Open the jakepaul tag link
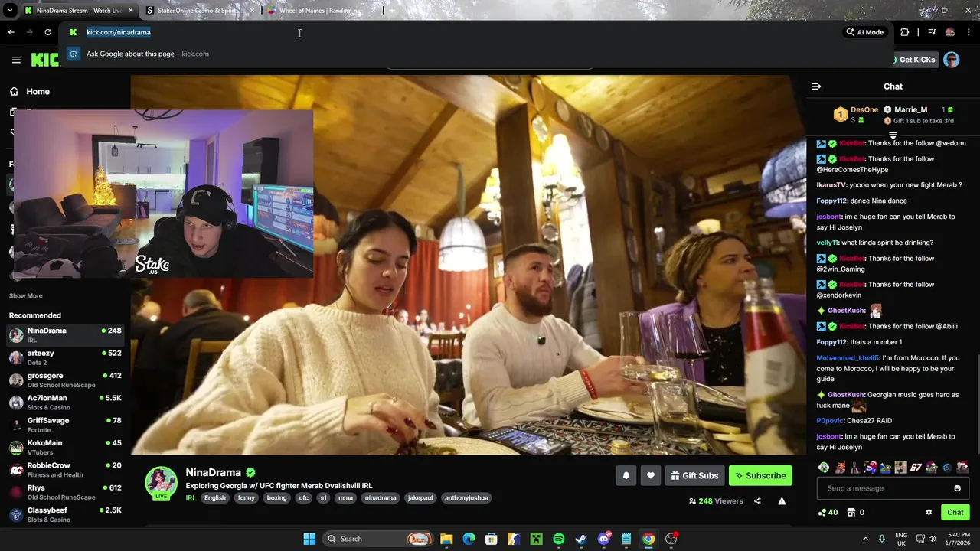This screenshot has height=551, width=980. [420, 498]
